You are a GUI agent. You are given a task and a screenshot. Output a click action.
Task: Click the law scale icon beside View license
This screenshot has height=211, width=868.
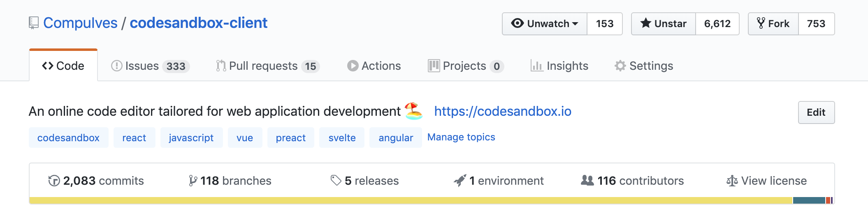732,181
